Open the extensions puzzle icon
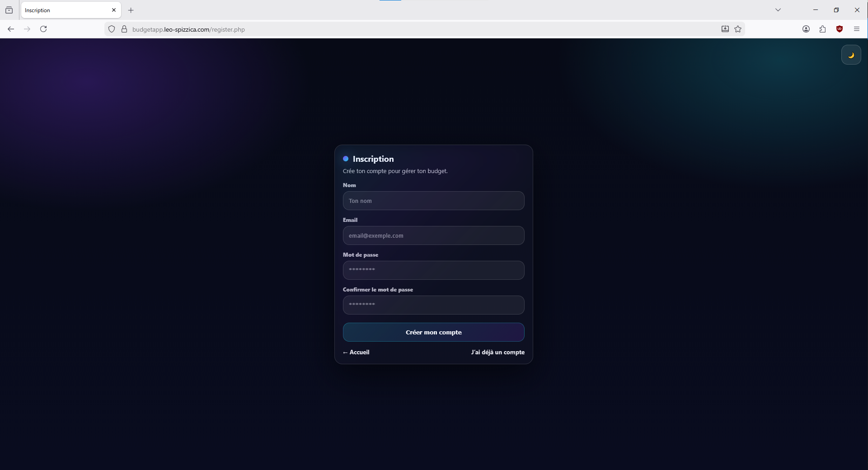The height and width of the screenshot is (470, 868). pyautogui.click(x=823, y=29)
